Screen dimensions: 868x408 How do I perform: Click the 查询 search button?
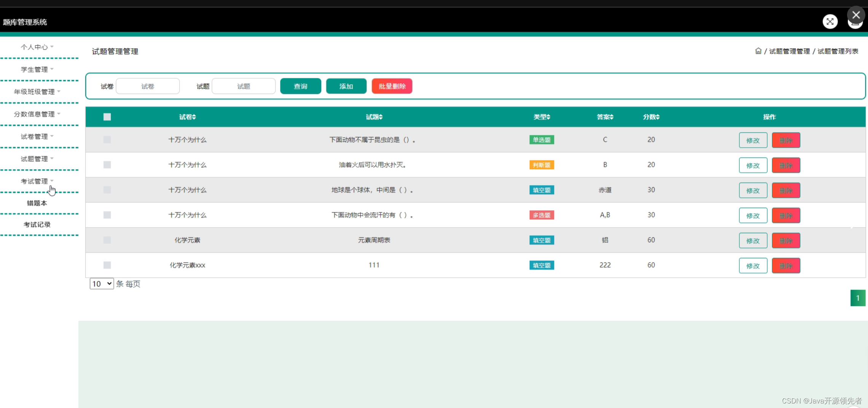301,86
